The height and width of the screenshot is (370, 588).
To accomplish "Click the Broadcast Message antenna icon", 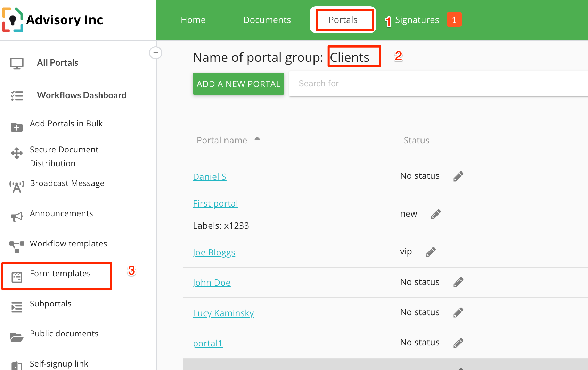I will coord(17,187).
